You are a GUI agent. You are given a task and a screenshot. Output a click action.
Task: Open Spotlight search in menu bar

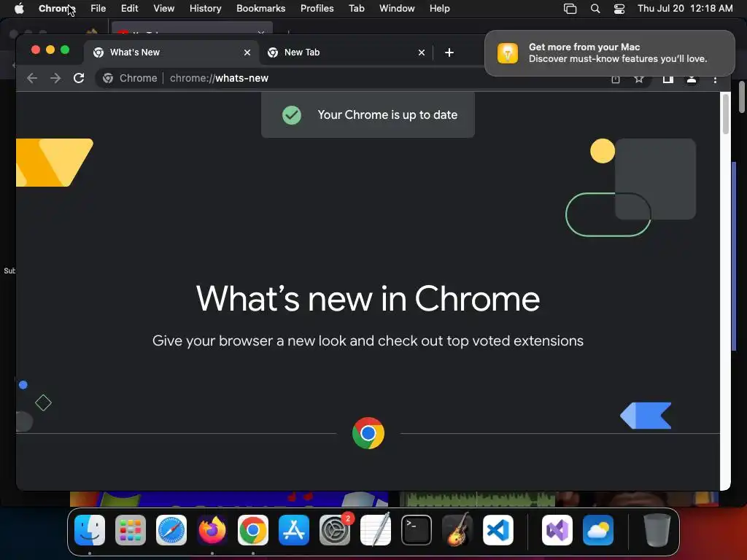coord(595,9)
